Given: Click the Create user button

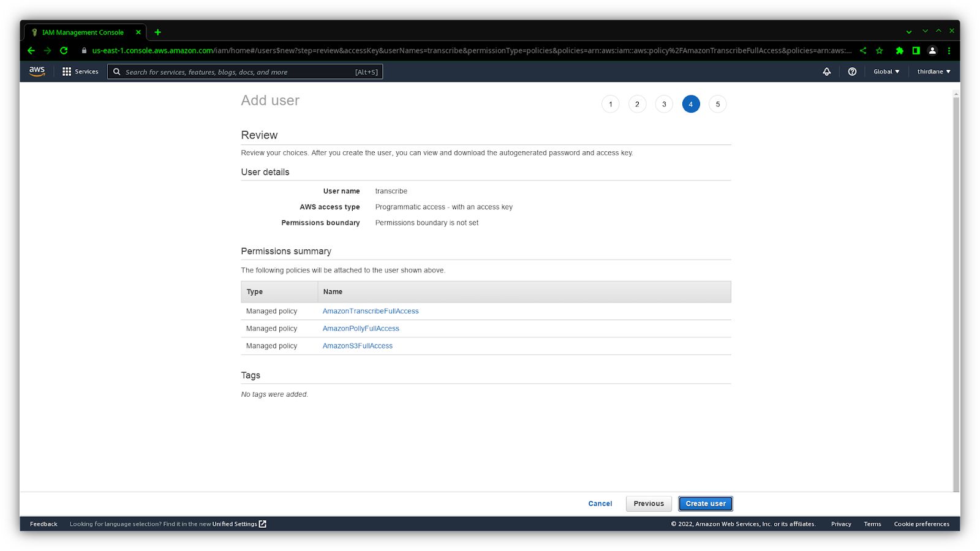Looking at the screenshot, I should click(x=706, y=504).
